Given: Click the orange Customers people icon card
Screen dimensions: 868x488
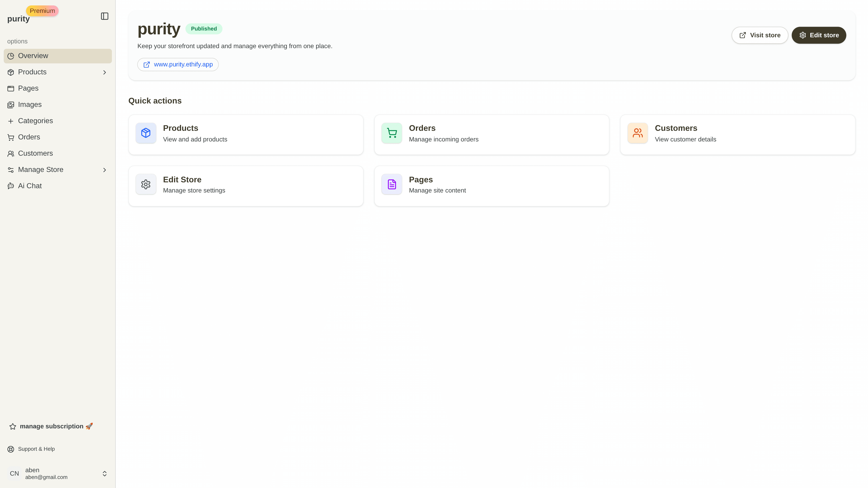Looking at the screenshot, I should pos(637,133).
